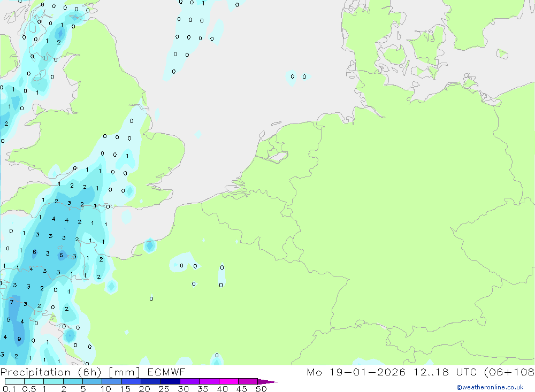Click the '35' legend scale label

click(203, 389)
